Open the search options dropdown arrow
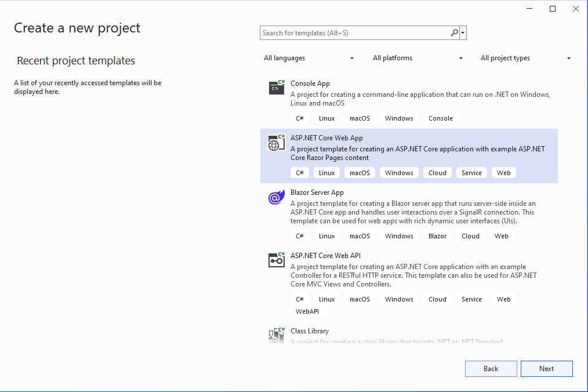 pyautogui.click(x=463, y=33)
